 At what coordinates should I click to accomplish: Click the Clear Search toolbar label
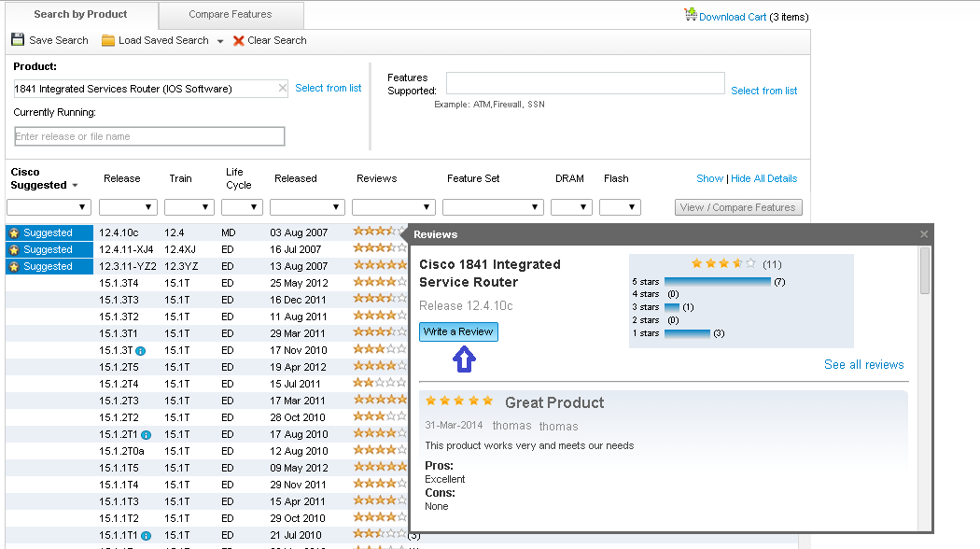[x=277, y=41]
